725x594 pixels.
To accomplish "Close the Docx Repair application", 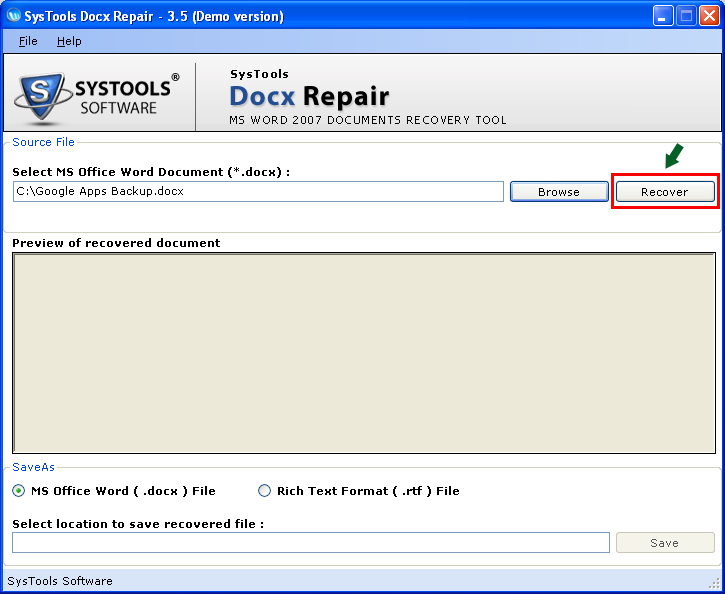I will click(709, 16).
